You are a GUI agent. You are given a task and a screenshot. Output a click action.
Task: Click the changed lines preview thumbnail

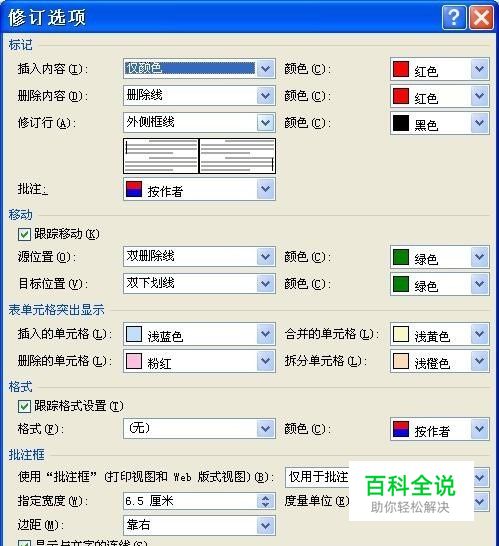pos(199,156)
